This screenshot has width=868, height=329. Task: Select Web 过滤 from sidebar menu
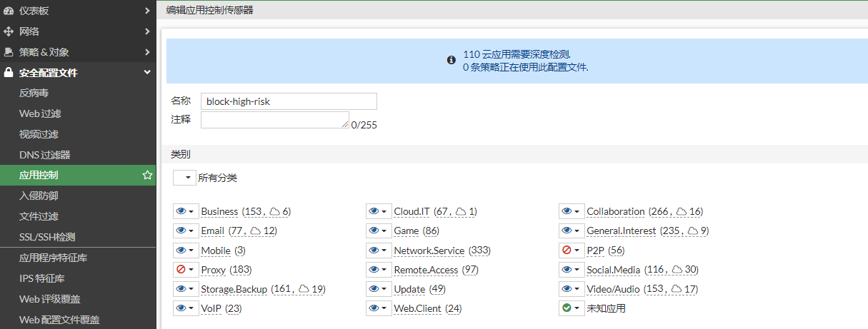click(40, 113)
